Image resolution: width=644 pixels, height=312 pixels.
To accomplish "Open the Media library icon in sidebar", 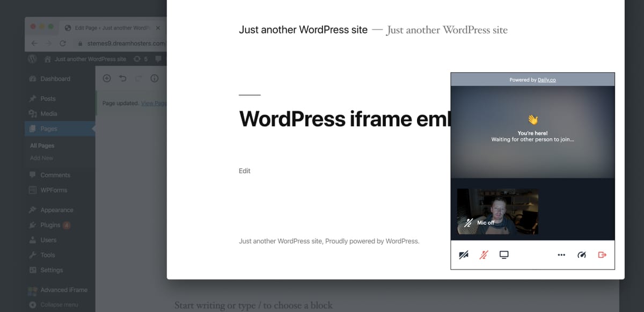I will pyautogui.click(x=48, y=113).
